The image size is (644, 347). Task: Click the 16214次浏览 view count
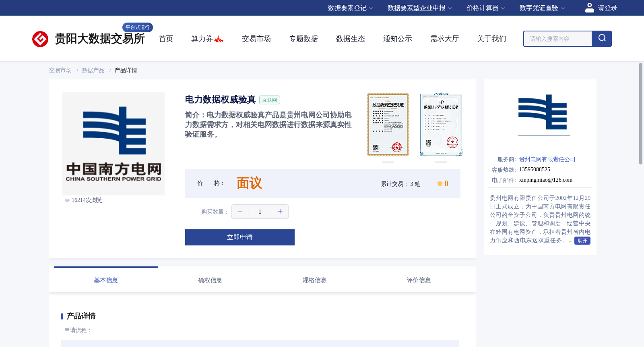(x=87, y=200)
